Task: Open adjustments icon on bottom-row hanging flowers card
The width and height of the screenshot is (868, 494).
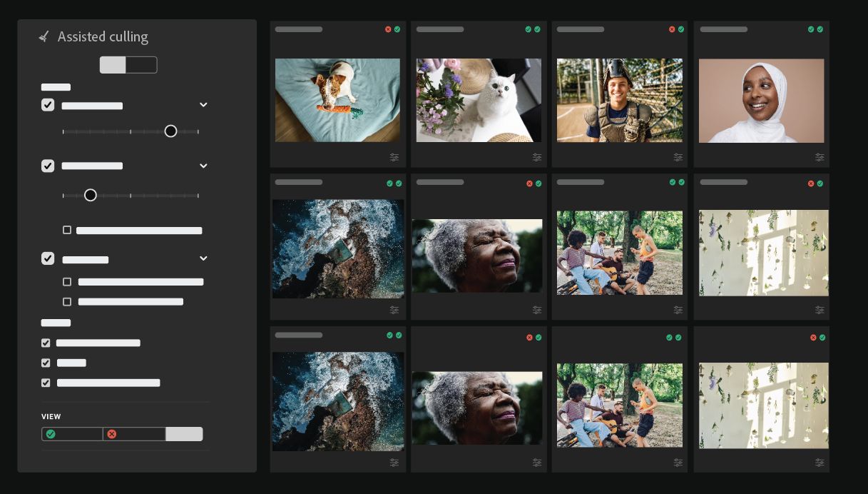Action: point(820,463)
